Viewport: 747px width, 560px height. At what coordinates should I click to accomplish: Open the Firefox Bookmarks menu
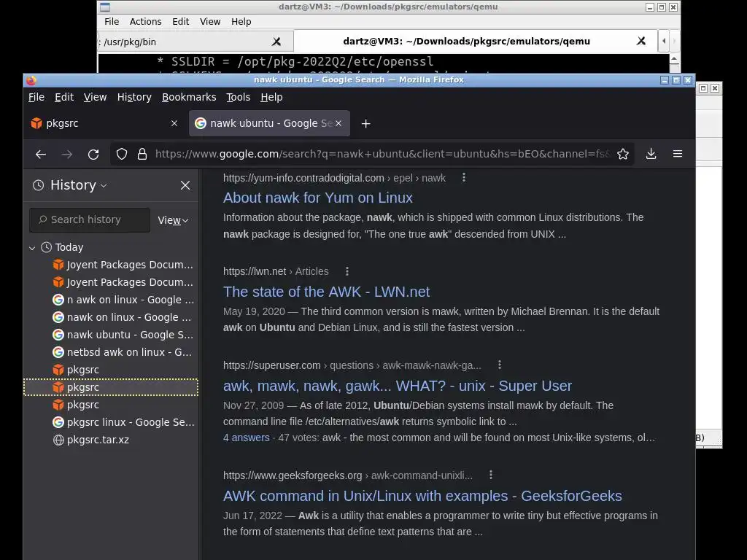pyautogui.click(x=189, y=97)
